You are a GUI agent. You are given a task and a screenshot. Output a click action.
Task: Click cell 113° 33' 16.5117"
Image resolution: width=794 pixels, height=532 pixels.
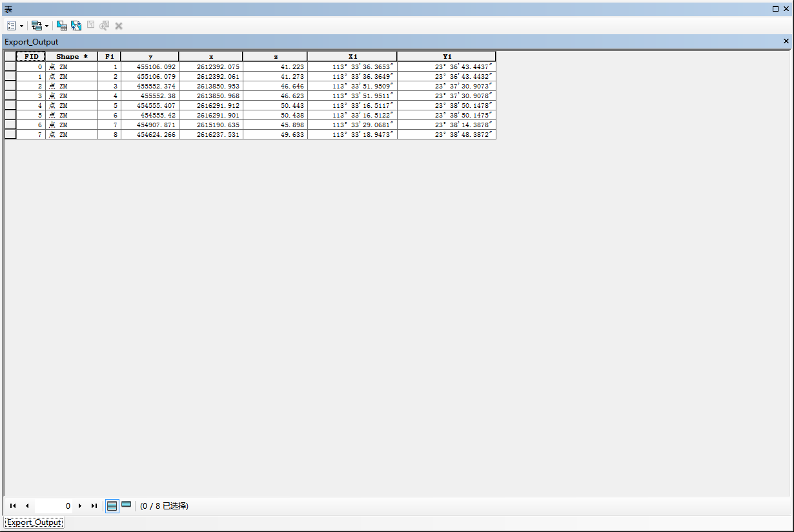click(x=352, y=105)
